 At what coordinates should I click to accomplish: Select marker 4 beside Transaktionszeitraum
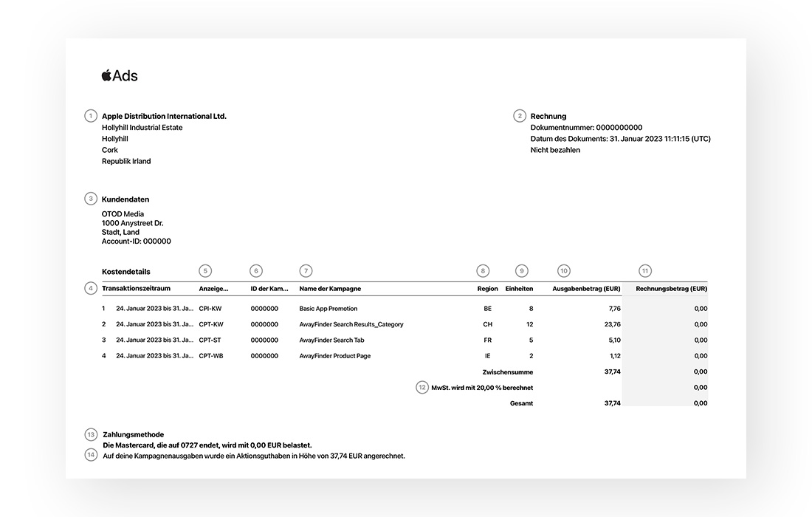[90, 288]
